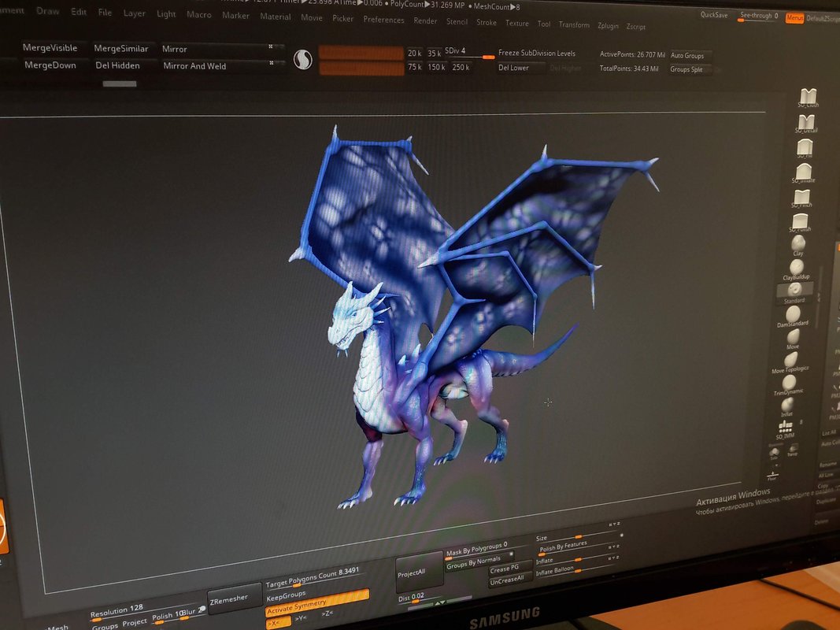Select the SO_Inflate brush icon
The image size is (840, 630).
point(804,173)
